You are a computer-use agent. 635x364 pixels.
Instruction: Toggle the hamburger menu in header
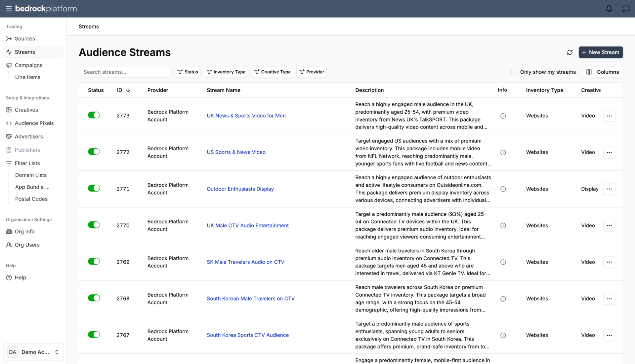(x=9, y=9)
